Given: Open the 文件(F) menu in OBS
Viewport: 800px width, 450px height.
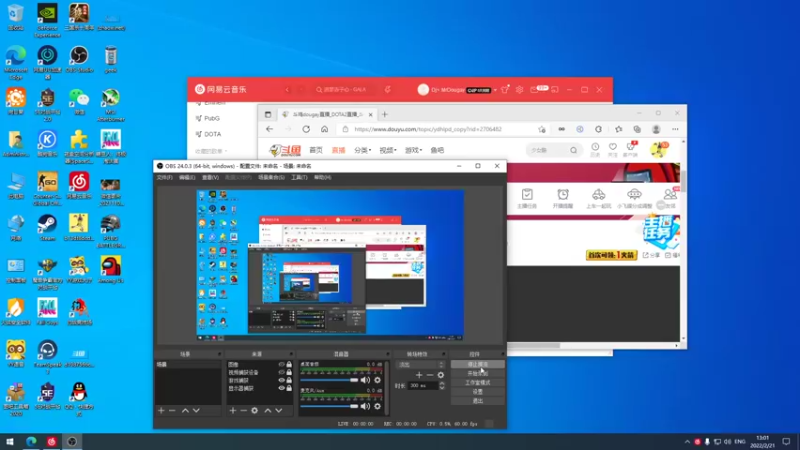Looking at the screenshot, I should (164, 178).
